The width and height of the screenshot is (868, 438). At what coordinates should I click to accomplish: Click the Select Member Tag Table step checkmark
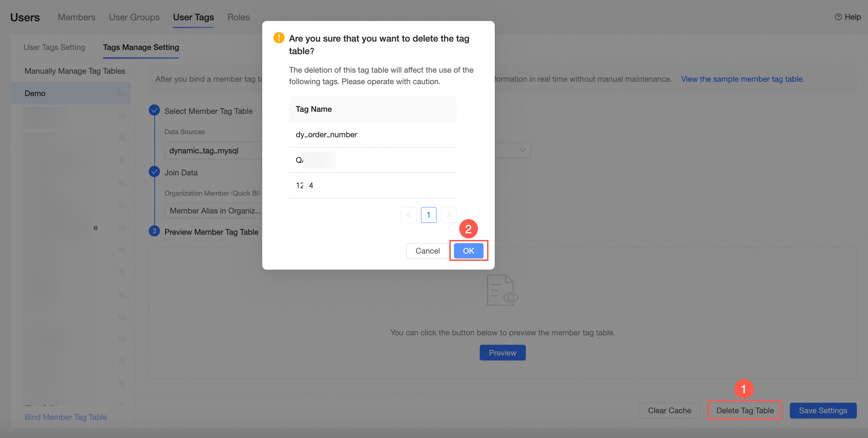pyautogui.click(x=154, y=110)
